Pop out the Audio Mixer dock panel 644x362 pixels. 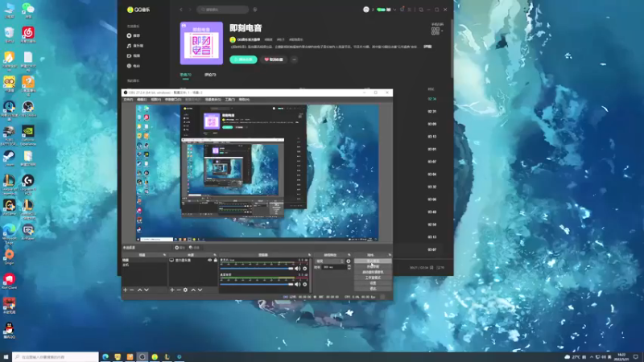pyautogui.click(x=310, y=255)
